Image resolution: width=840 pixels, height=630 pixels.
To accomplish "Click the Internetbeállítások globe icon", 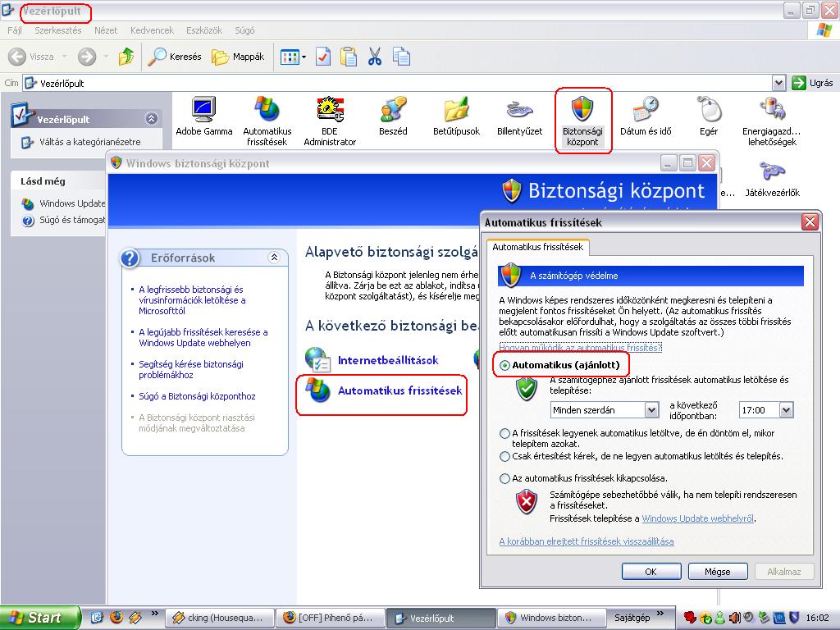I will (318, 360).
